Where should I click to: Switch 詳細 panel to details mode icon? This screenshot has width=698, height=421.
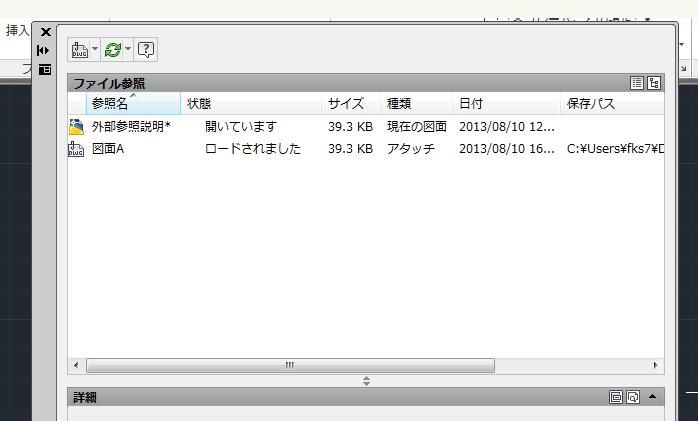tap(616, 397)
